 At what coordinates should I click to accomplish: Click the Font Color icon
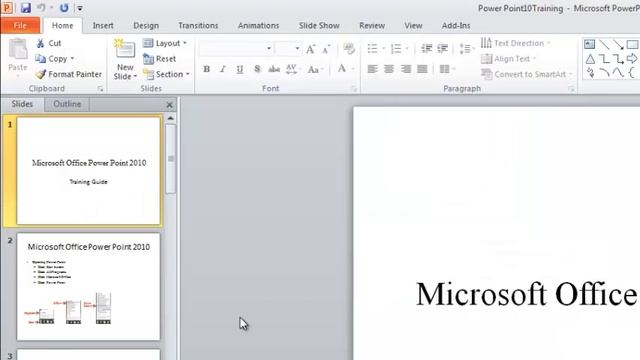pyautogui.click(x=342, y=69)
